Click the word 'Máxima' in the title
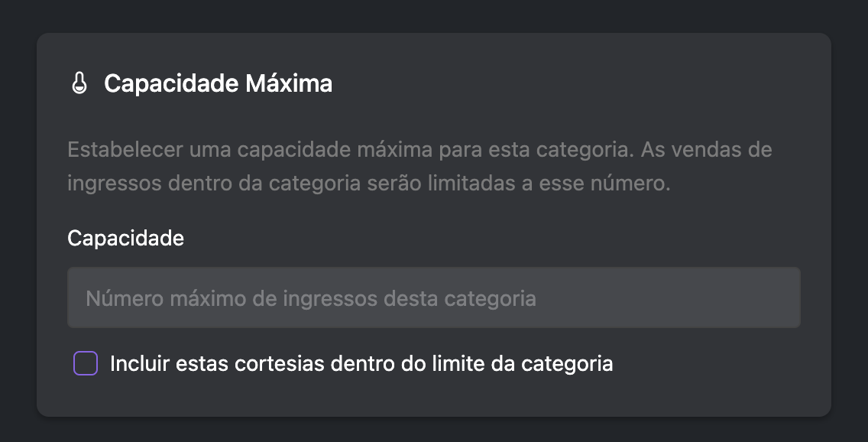 pyautogui.click(x=289, y=83)
